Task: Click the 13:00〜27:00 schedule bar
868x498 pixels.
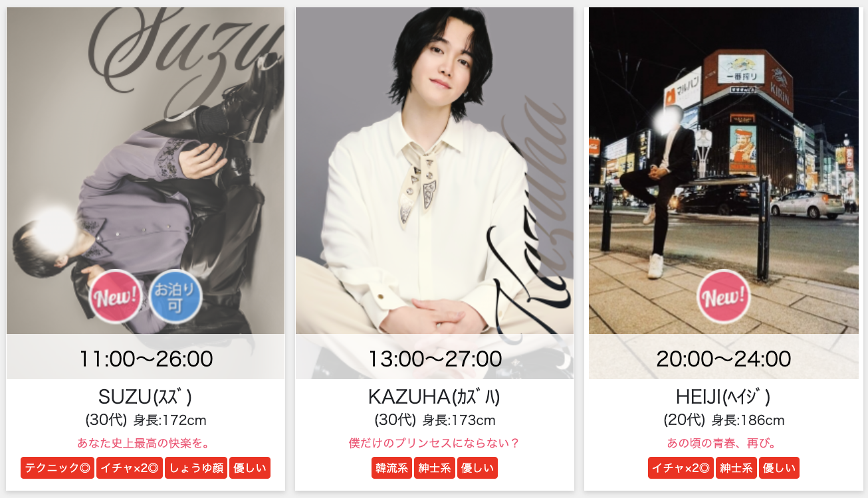Action: click(435, 357)
